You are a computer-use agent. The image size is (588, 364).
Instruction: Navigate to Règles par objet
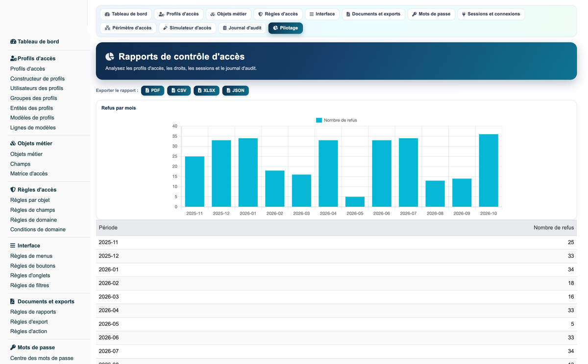30,200
